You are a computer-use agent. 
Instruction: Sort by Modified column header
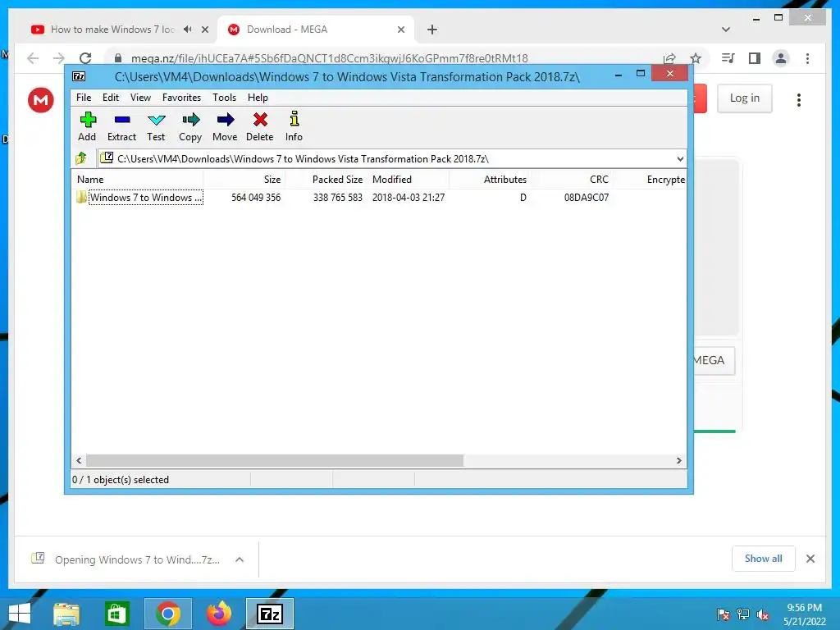409,180
